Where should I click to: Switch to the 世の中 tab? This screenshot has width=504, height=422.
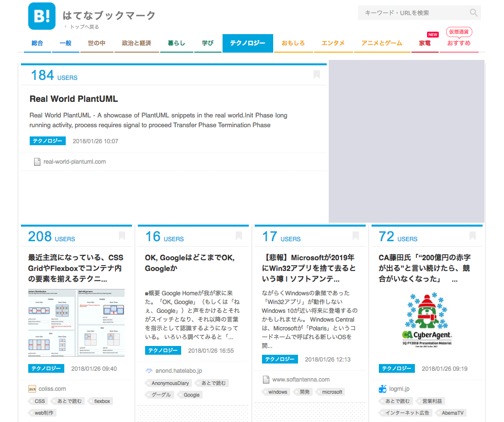(x=97, y=43)
